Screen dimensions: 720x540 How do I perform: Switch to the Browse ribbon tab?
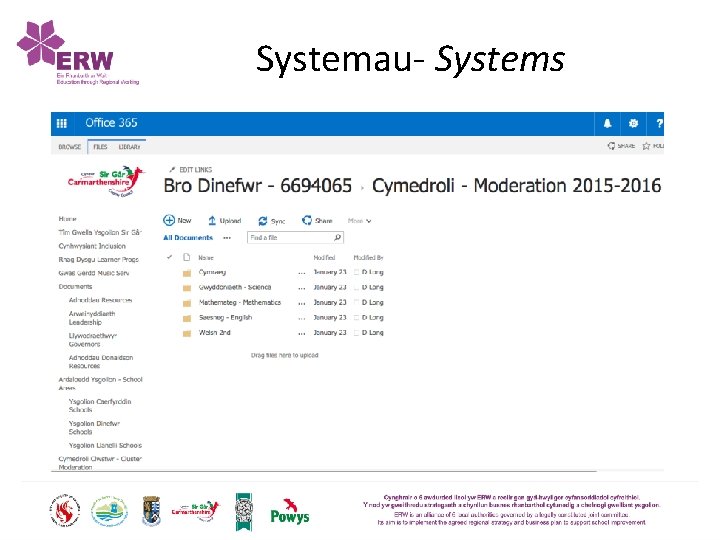pos(69,147)
